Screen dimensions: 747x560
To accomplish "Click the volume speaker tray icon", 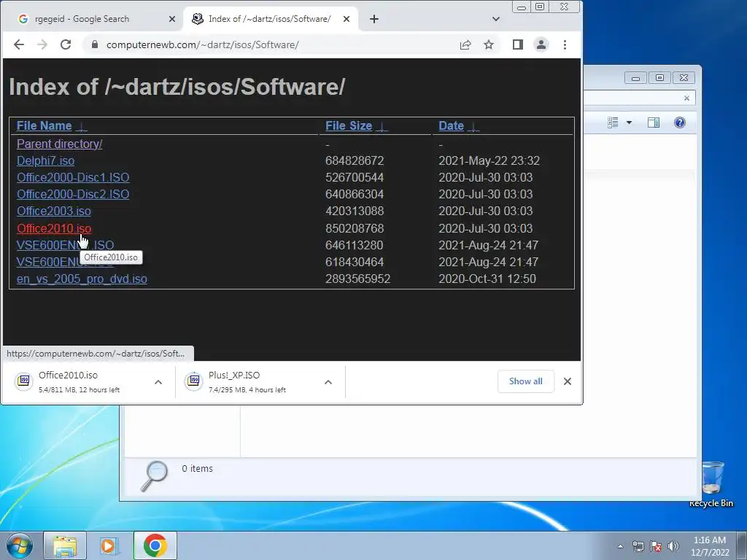I will (x=673, y=546).
